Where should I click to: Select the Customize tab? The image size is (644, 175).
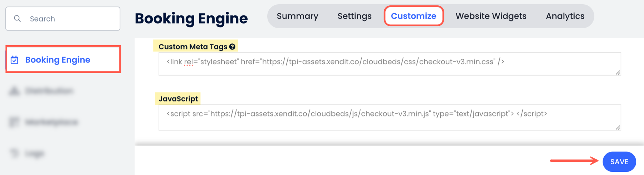[x=414, y=16]
